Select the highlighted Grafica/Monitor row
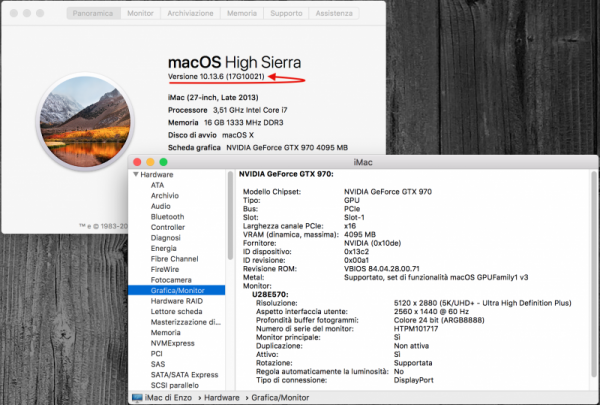Image resolution: width=600 pixels, height=405 pixels. pos(177,291)
